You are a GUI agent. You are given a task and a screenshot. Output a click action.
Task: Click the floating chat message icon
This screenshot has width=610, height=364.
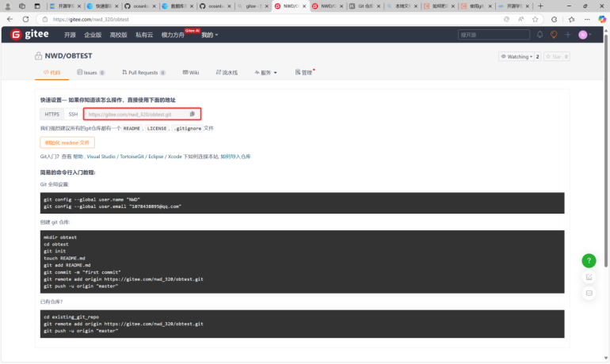589,294
